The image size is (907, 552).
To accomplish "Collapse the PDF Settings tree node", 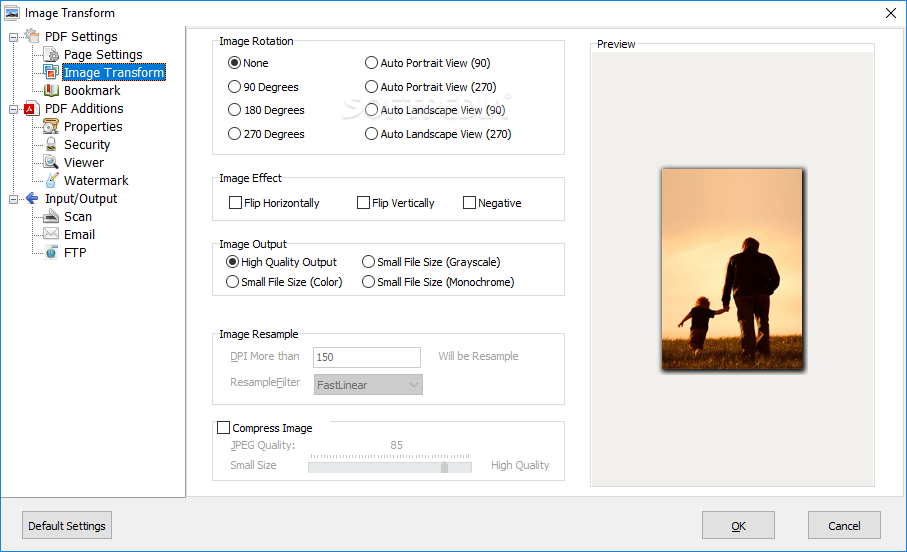I will [x=13, y=38].
